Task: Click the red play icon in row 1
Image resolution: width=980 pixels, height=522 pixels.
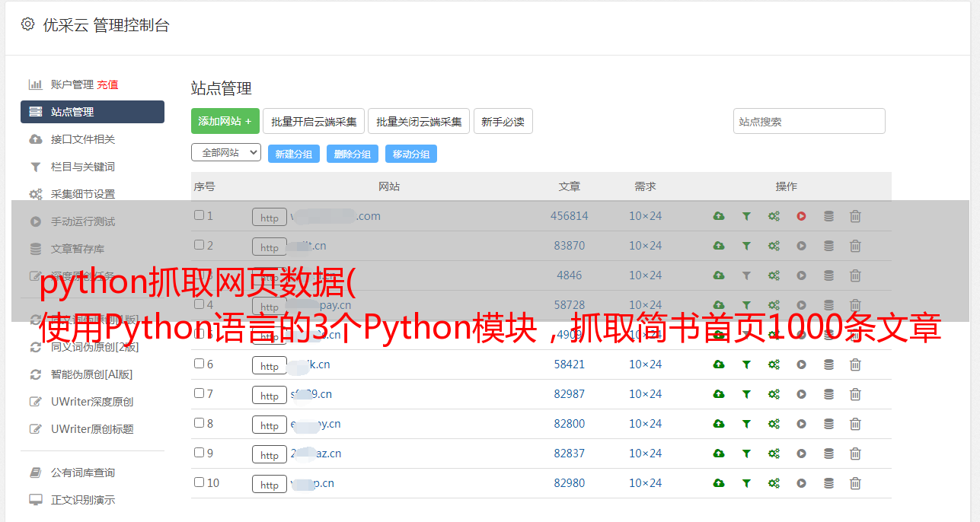Action: click(x=801, y=216)
